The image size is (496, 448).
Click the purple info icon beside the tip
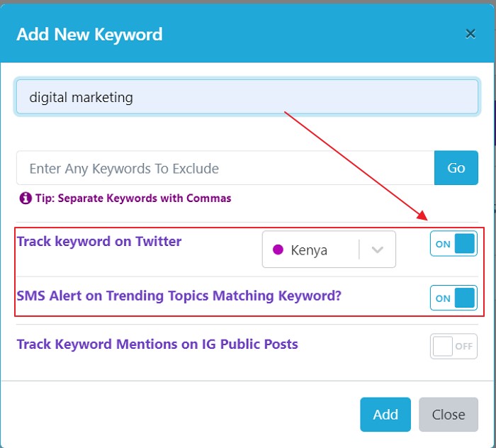coord(26,198)
